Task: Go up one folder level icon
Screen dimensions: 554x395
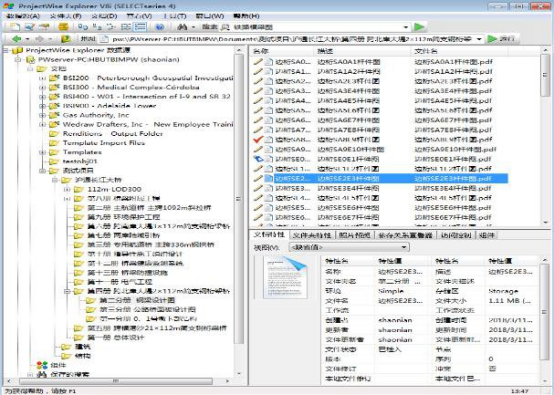Action: (66, 39)
